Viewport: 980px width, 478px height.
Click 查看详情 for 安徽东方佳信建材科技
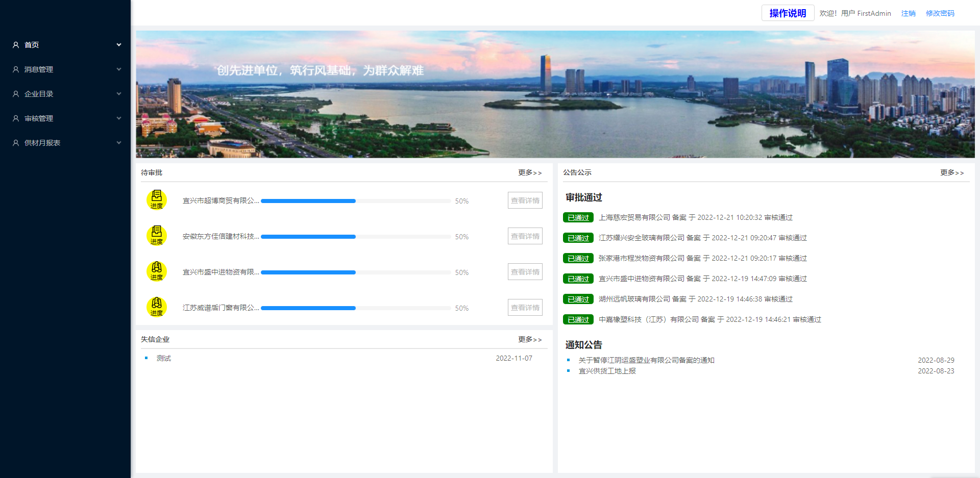click(x=525, y=236)
